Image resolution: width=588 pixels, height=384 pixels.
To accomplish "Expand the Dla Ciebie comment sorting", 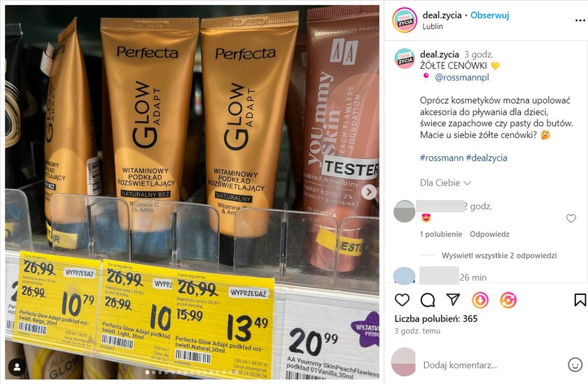I will [445, 183].
